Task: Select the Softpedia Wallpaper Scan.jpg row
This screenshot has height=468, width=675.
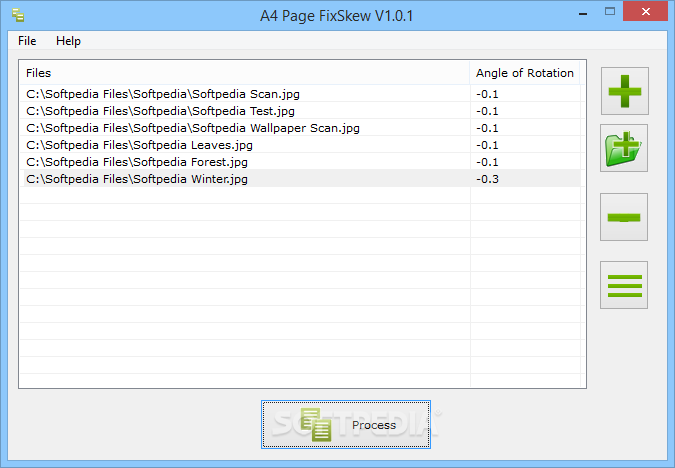Action: [x=300, y=128]
